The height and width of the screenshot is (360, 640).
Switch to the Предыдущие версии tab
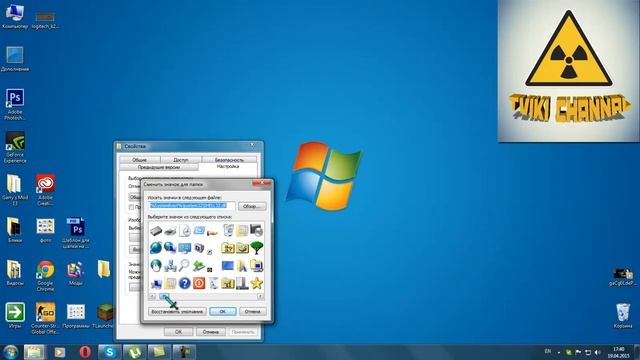tap(159, 167)
